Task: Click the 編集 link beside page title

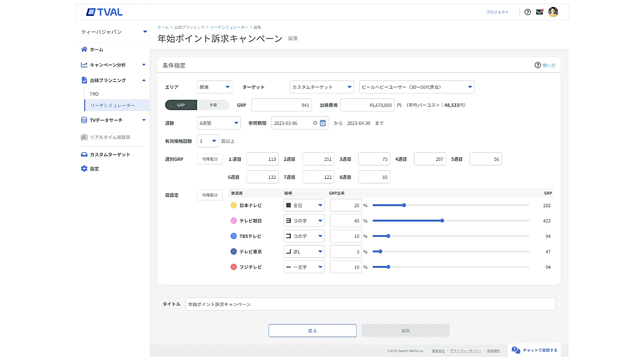Action: (293, 38)
